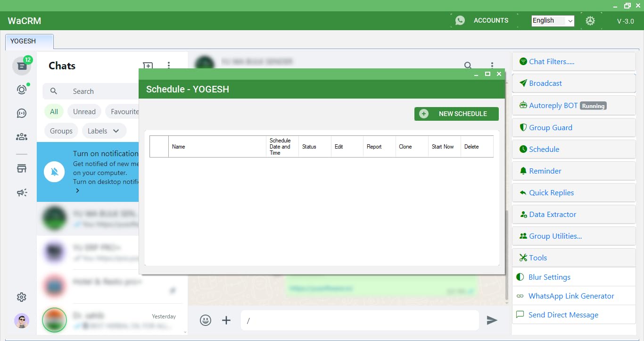
Task: Open the emoji picker icon
Action: pos(206,320)
